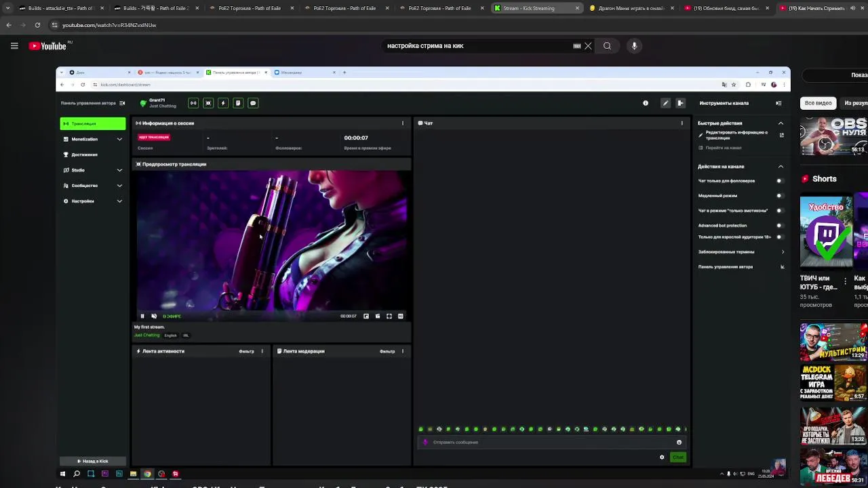
Task: Click the Just Chatting category tag
Action: point(147,335)
